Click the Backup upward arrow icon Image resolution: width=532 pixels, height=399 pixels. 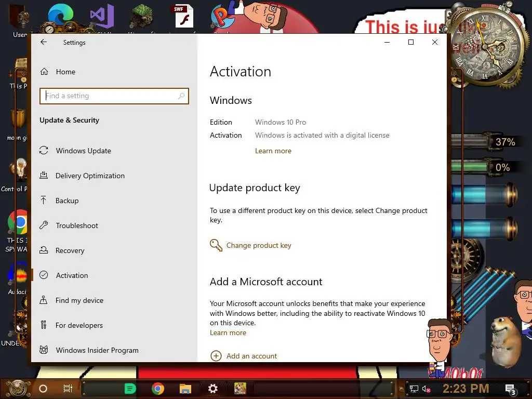(x=44, y=200)
